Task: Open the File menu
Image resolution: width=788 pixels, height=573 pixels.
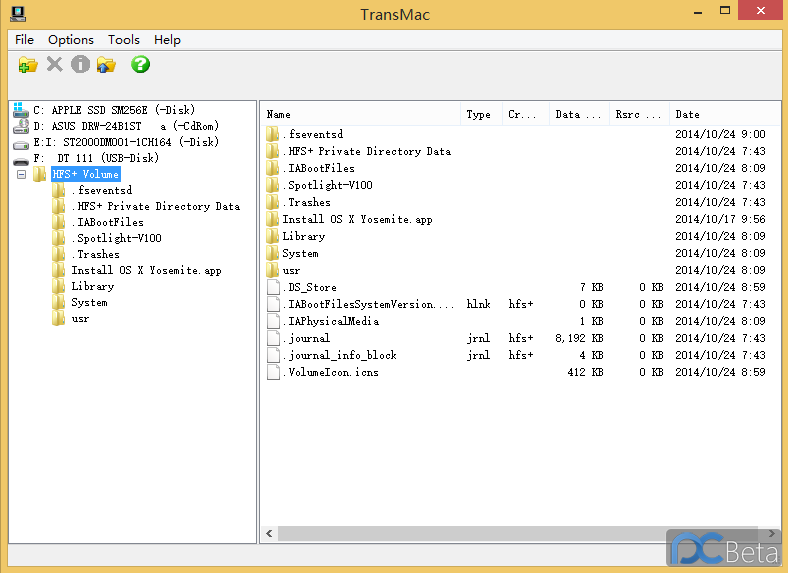Action: (x=24, y=40)
